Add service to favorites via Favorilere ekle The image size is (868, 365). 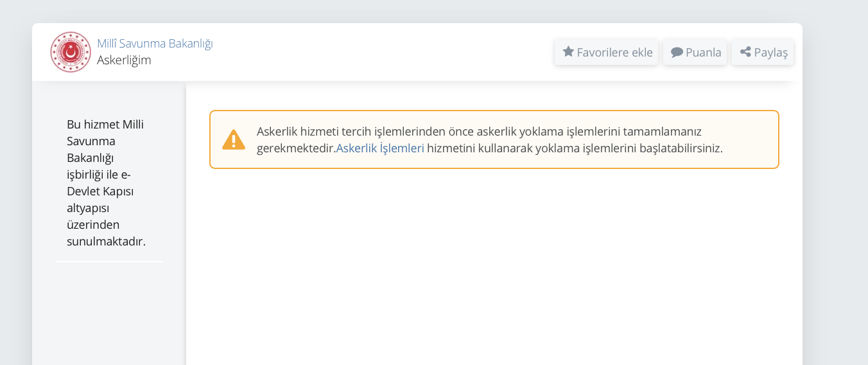[x=607, y=52]
